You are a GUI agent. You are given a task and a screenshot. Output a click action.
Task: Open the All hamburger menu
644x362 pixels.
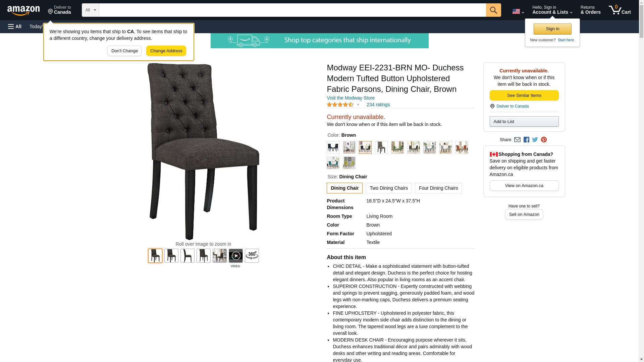(15, 26)
